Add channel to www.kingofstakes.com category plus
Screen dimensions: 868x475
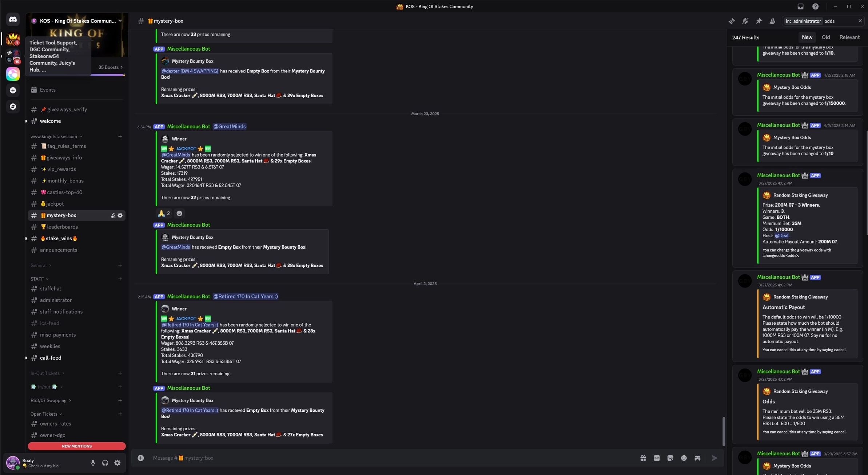(x=120, y=136)
